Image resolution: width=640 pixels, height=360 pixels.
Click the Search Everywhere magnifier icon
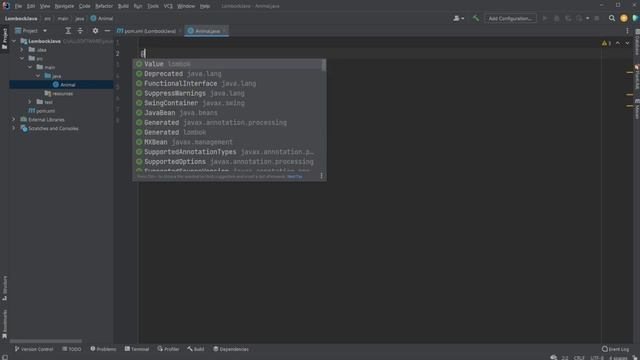(x=611, y=18)
